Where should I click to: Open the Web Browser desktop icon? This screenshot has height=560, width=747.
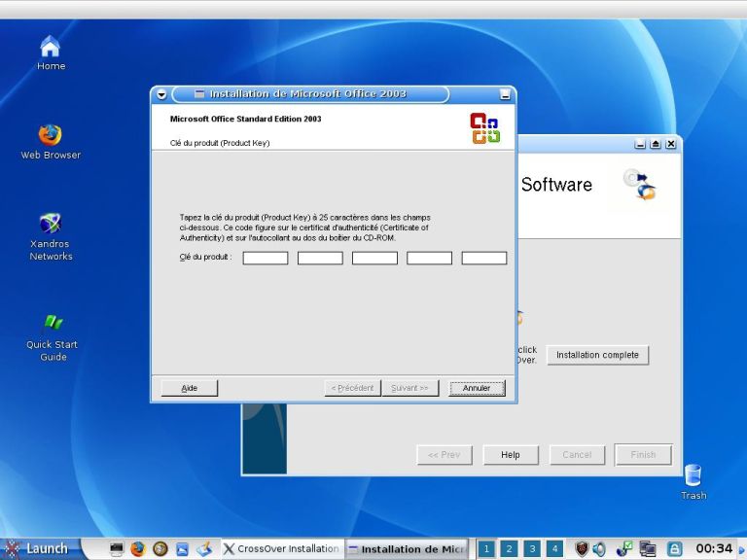click(x=51, y=141)
